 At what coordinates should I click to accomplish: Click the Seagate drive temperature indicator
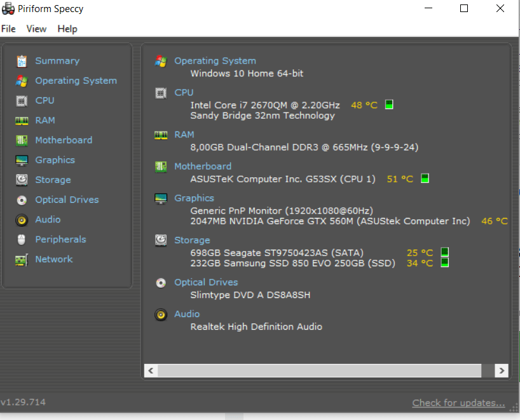tap(445, 252)
